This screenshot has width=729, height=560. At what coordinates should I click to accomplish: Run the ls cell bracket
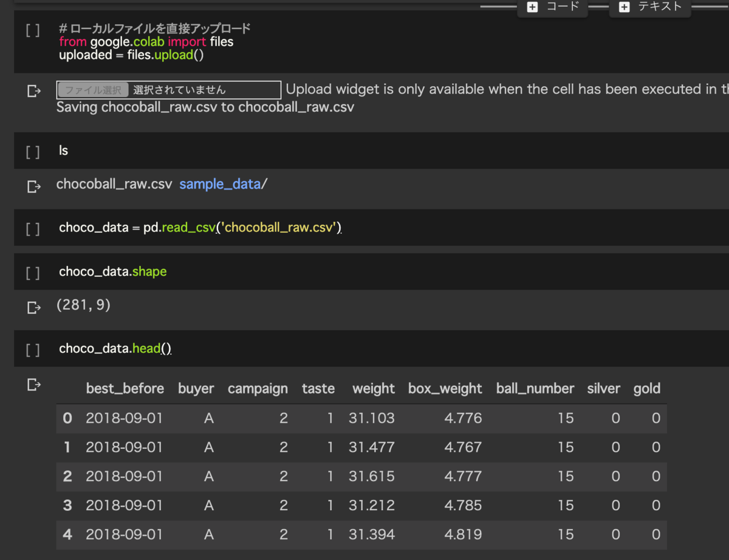[33, 151]
